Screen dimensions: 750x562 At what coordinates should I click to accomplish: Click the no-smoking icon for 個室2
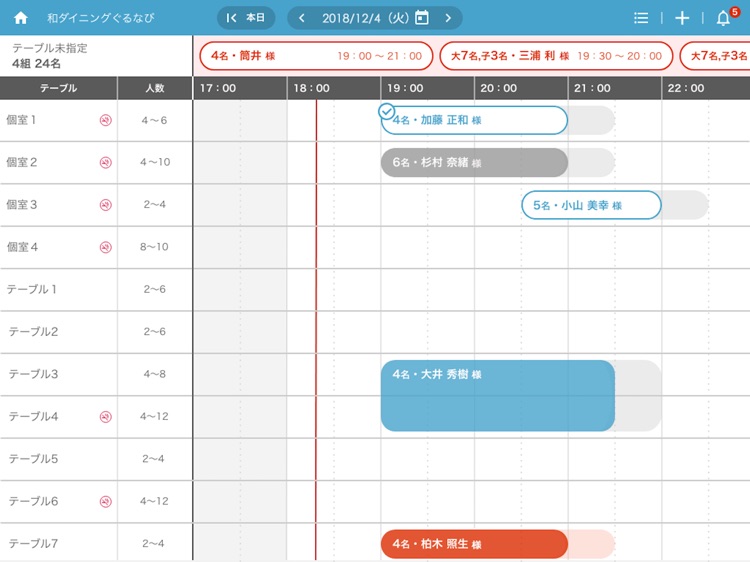pyautogui.click(x=106, y=163)
